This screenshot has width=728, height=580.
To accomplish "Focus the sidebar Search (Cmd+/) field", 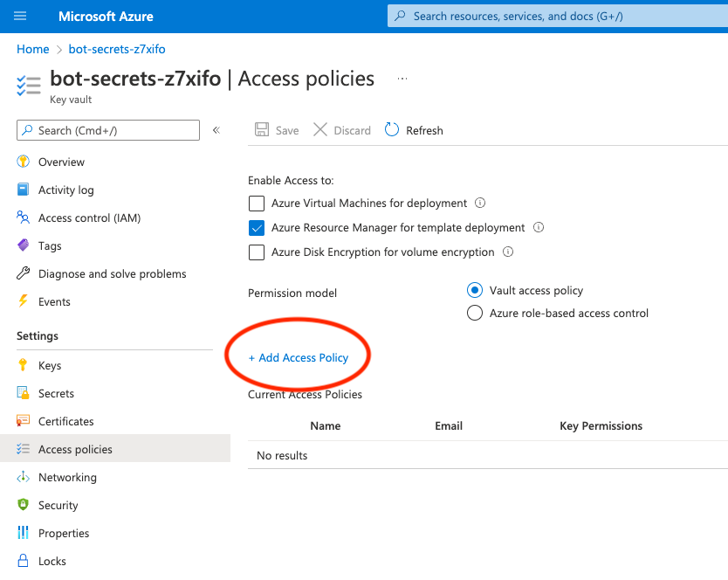I will 108,130.
